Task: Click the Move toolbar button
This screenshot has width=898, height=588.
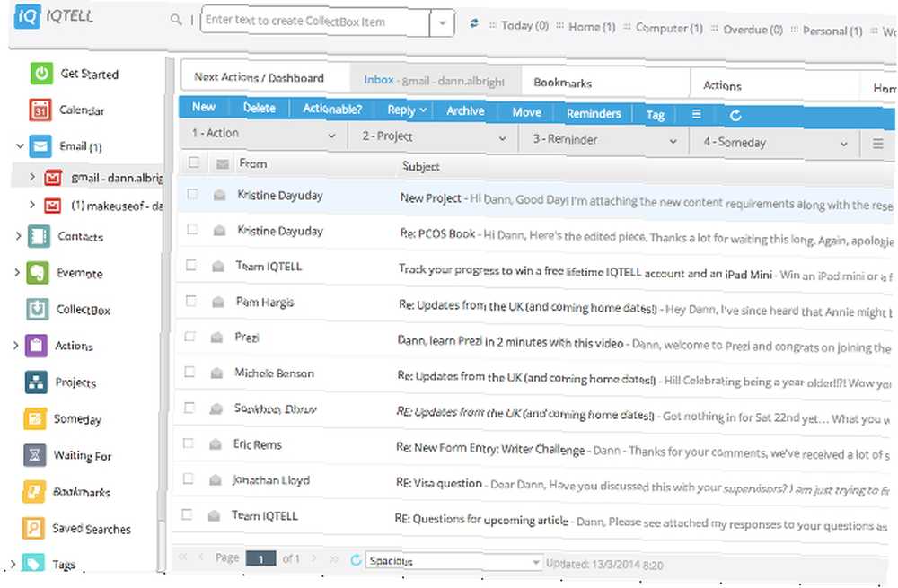Action: (x=527, y=112)
